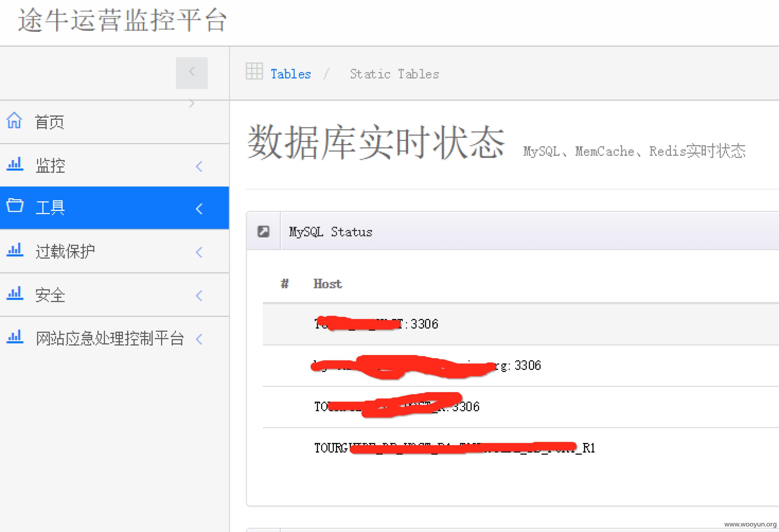Image resolution: width=779 pixels, height=532 pixels.
Task: Expand the 网站应急处理控制平台 chevron
Action: pyautogui.click(x=200, y=339)
